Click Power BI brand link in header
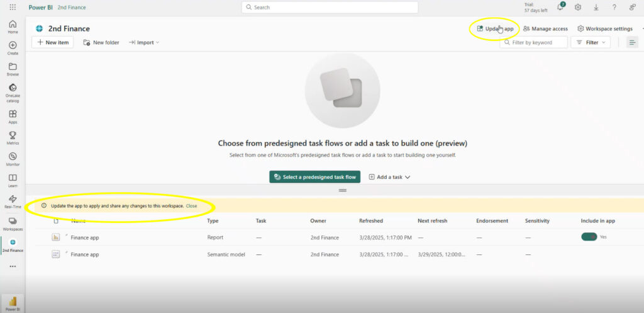 point(41,8)
